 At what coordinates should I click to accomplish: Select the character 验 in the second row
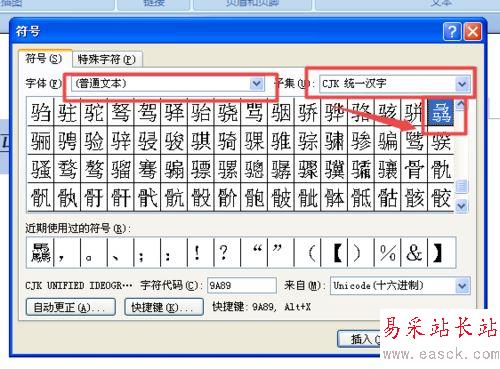[x=94, y=140]
